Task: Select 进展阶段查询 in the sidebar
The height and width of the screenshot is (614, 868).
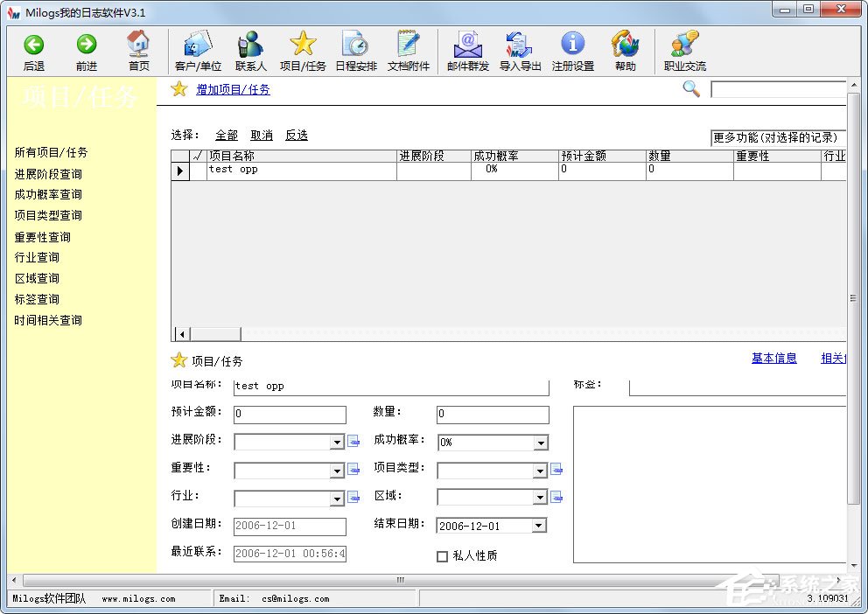Action: [x=48, y=174]
